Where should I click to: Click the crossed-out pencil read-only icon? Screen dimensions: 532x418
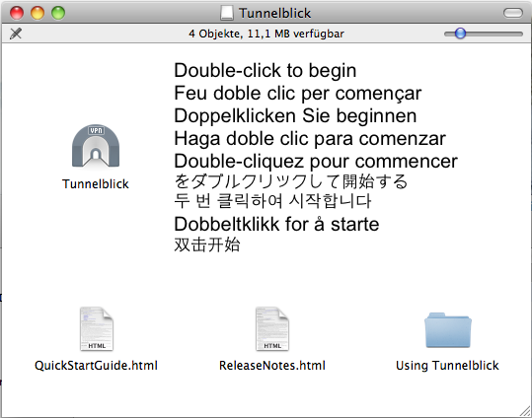[16, 34]
